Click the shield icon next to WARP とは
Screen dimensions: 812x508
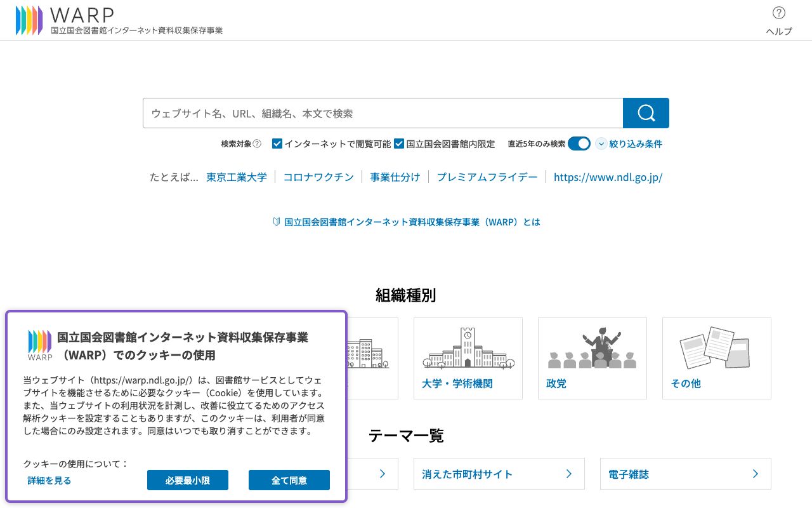(x=276, y=222)
